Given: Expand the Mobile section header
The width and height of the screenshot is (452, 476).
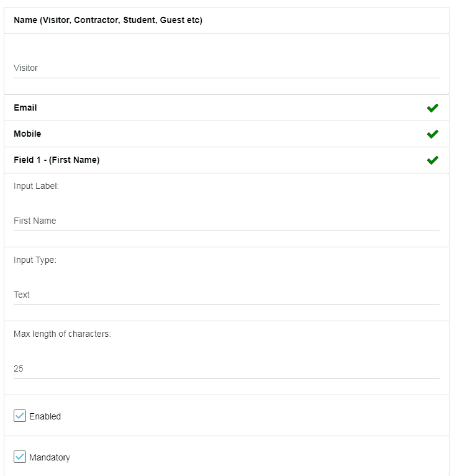Looking at the screenshot, I should tap(226, 134).
